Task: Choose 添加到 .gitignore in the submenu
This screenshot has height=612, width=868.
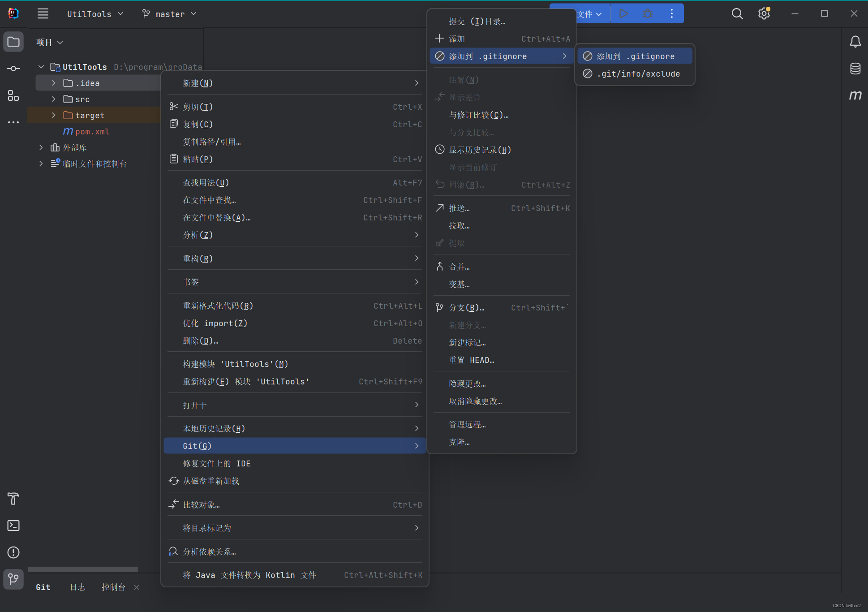Action: (635, 56)
